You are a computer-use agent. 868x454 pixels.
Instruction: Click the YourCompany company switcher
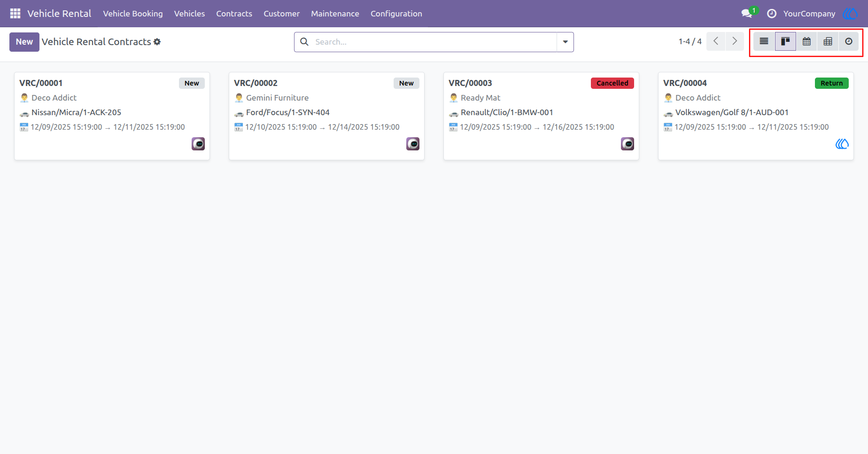[x=809, y=14]
